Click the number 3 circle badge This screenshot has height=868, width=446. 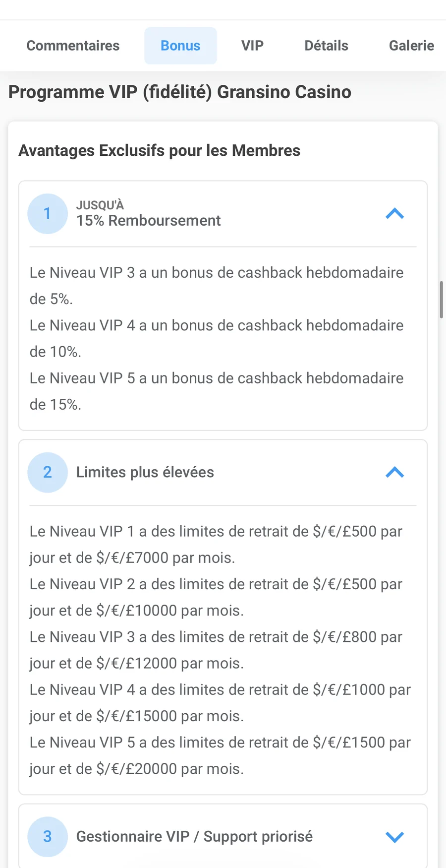[x=48, y=837]
